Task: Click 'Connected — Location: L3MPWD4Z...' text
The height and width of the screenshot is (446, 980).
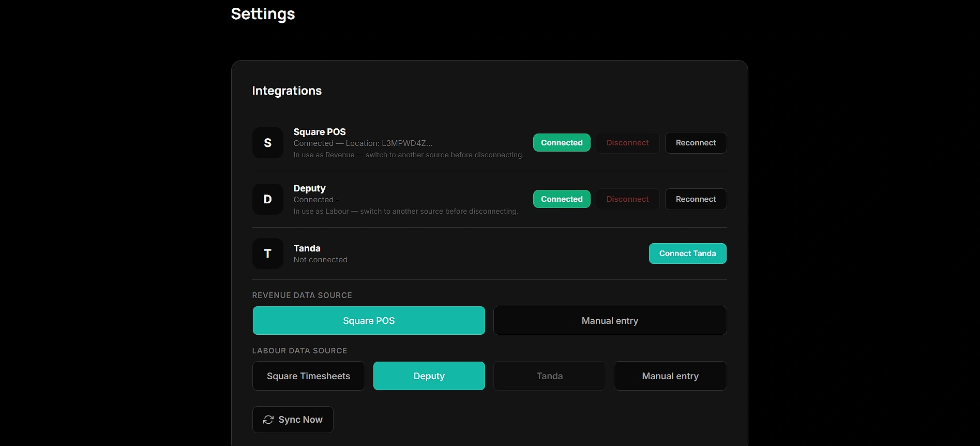Action: [x=363, y=143]
